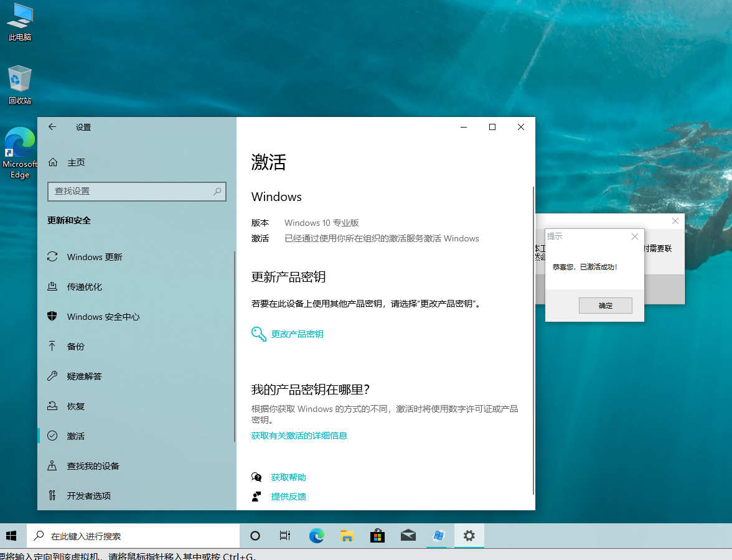Open Mail app from the taskbar

click(408, 536)
